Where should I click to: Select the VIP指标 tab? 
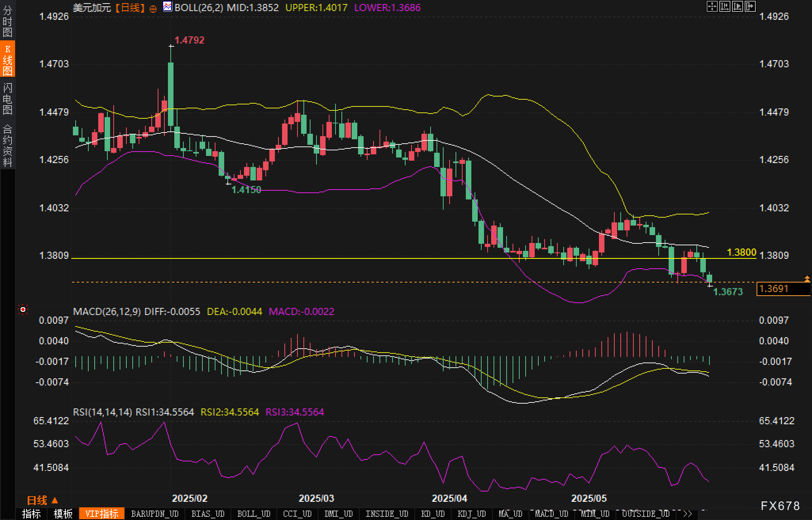pos(102,514)
